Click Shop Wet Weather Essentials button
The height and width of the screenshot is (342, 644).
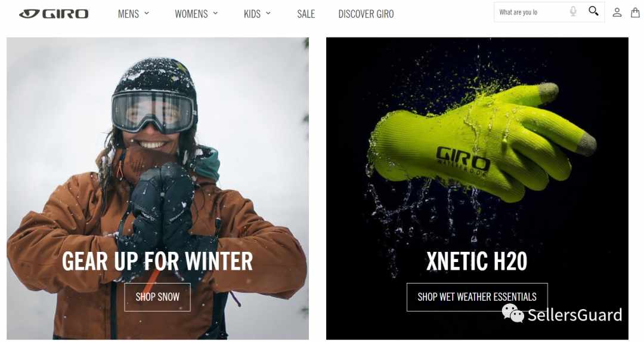tap(477, 297)
